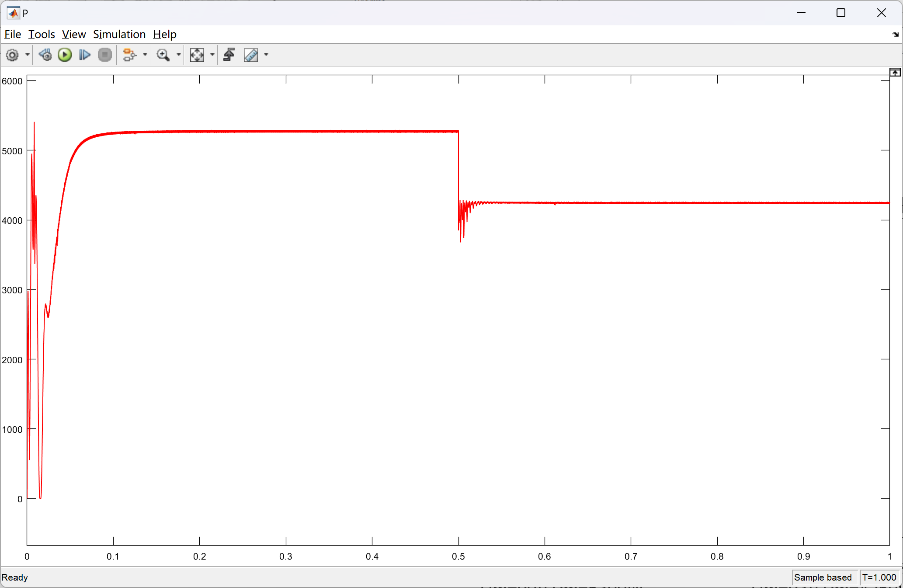Toggle Cursor Measurements ruler icon
Image resolution: width=903 pixels, height=588 pixels.
pos(251,55)
